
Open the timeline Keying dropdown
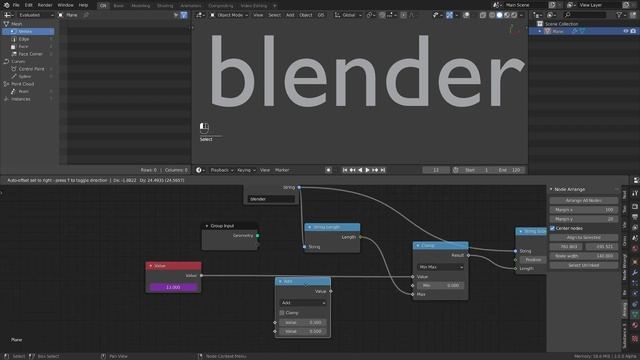[246, 170]
